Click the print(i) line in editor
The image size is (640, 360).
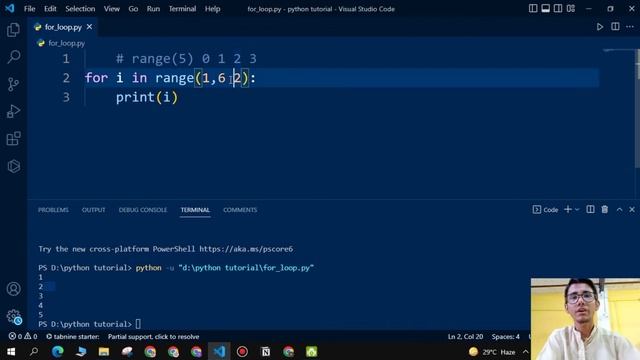tap(147, 98)
